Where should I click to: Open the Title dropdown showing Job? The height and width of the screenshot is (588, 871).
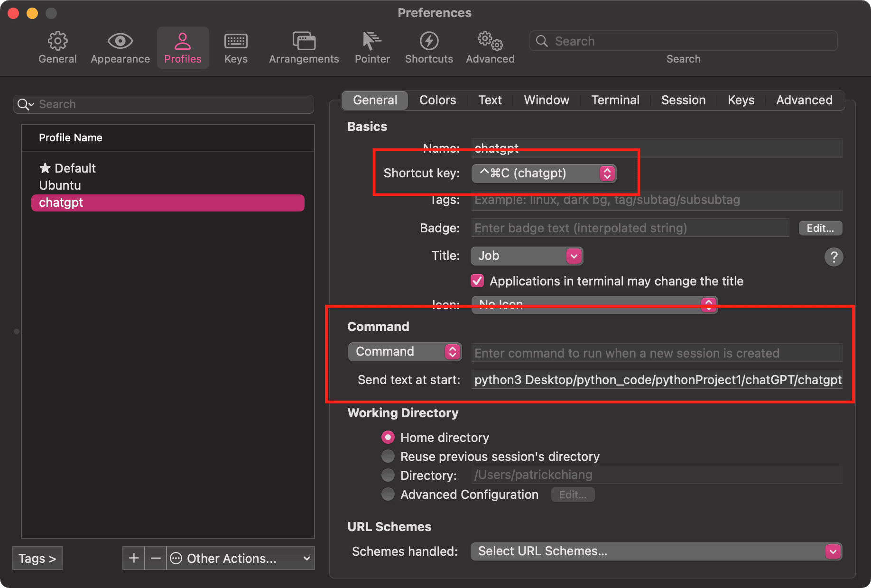click(x=527, y=256)
